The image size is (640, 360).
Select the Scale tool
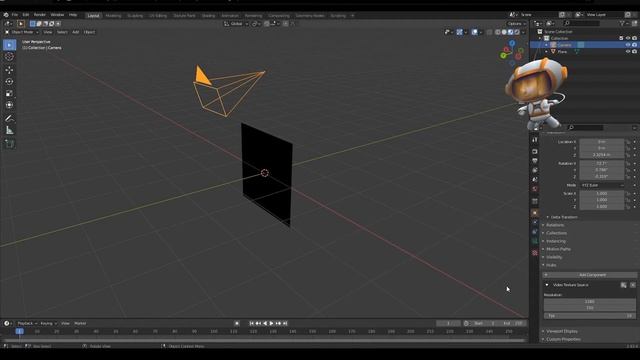[9, 93]
